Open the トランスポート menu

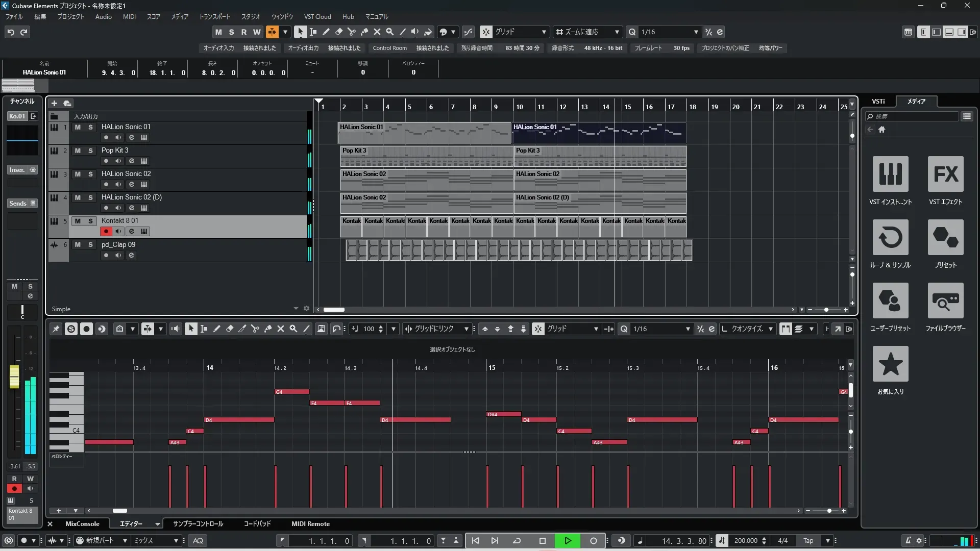[214, 17]
